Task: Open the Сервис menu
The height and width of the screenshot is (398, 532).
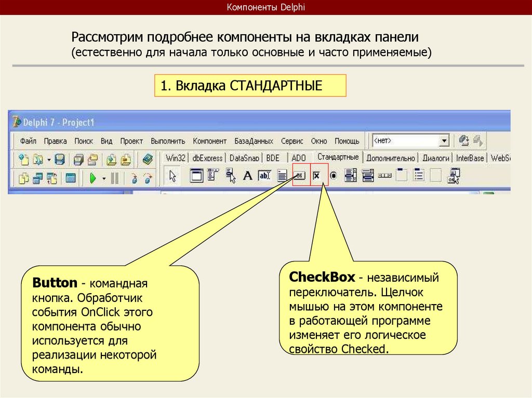Action: tap(292, 141)
